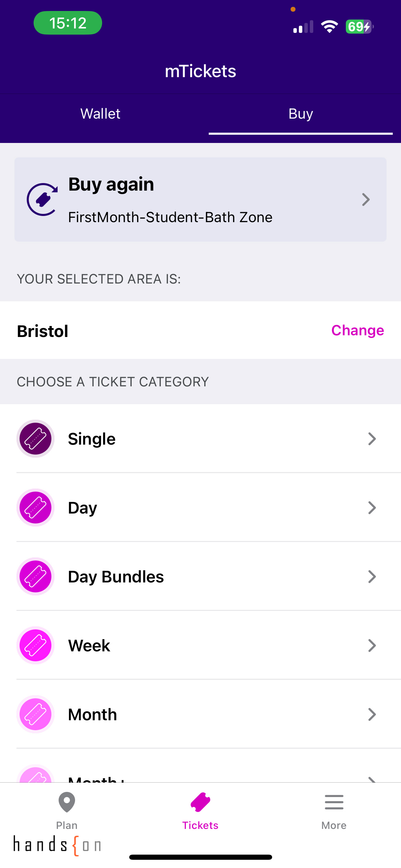Open the Plan map pin icon

67,802
